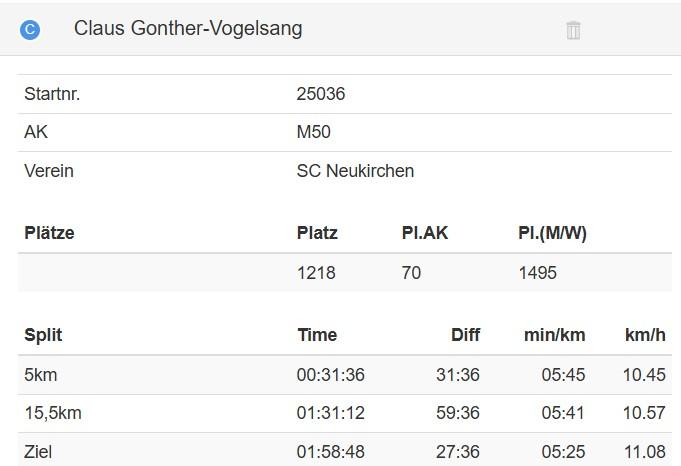Click gender place value 1495
Viewport: 681px width, 466px height.
pyautogui.click(x=537, y=273)
